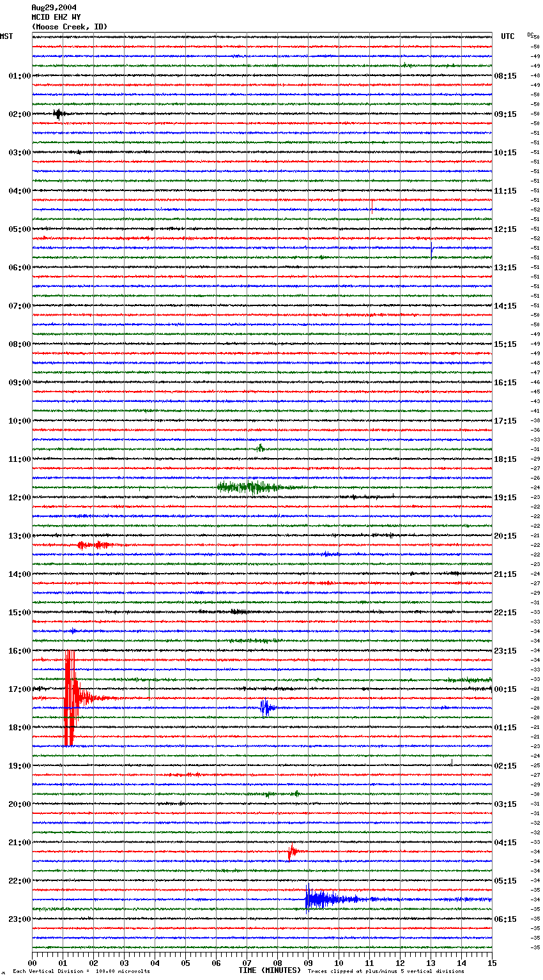This screenshot has height=980, width=543.
Task: Click the red spike on the 21:15 trace
Action: [x=292, y=852]
